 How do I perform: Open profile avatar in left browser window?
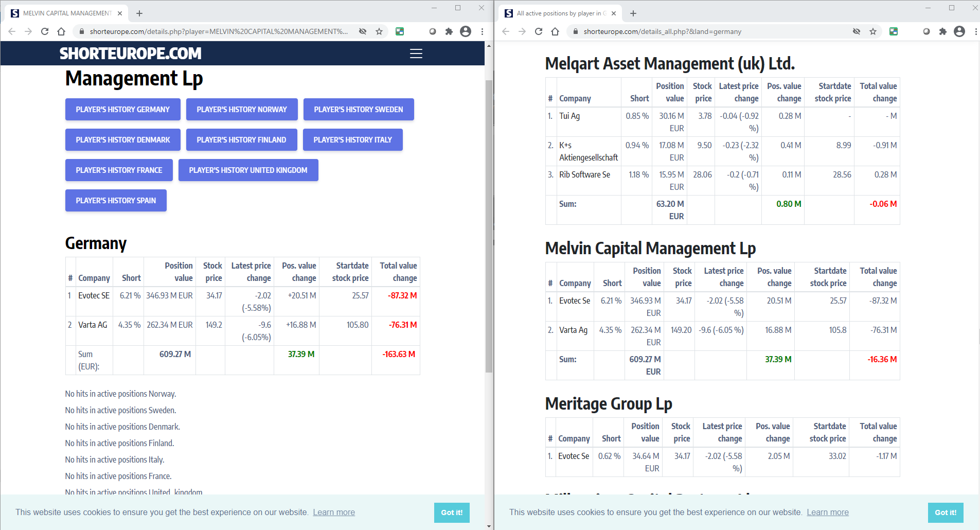(x=466, y=31)
